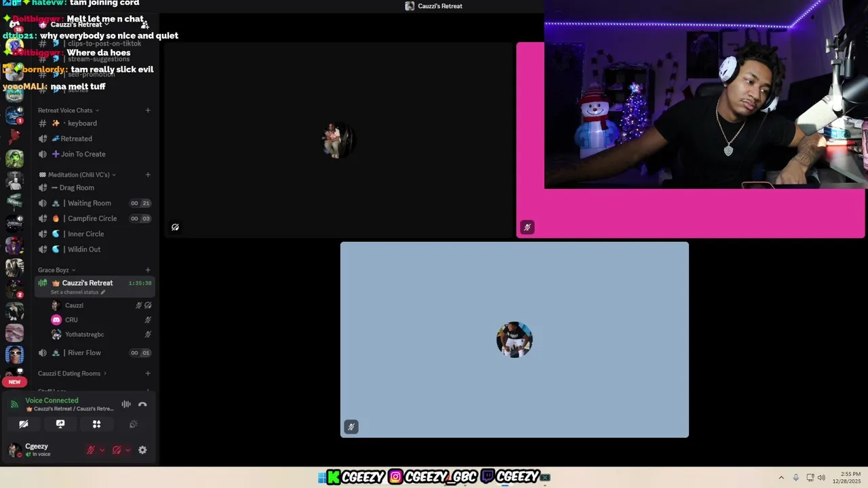Open taskbar volume icon

coord(821,477)
